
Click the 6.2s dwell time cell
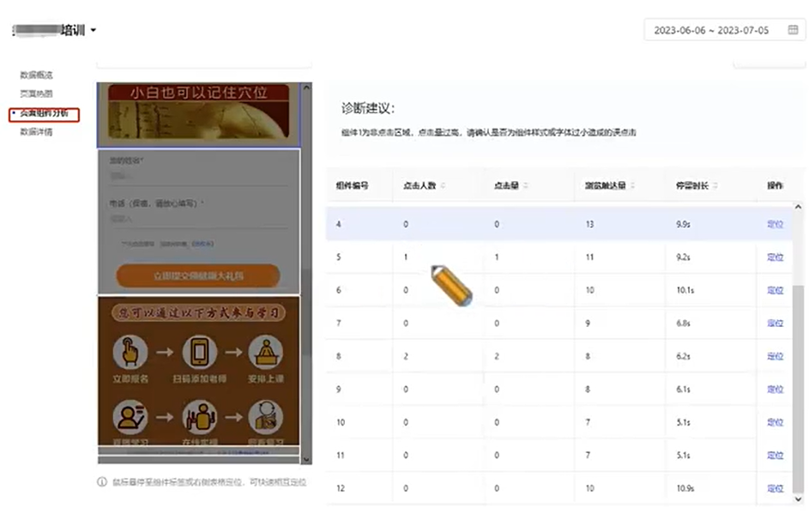(x=683, y=356)
